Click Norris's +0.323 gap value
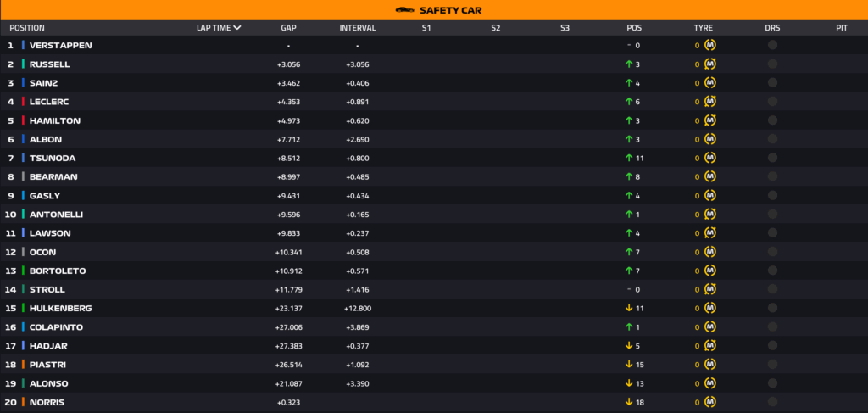The width and height of the screenshot is (868, 413). pos(288,403)
